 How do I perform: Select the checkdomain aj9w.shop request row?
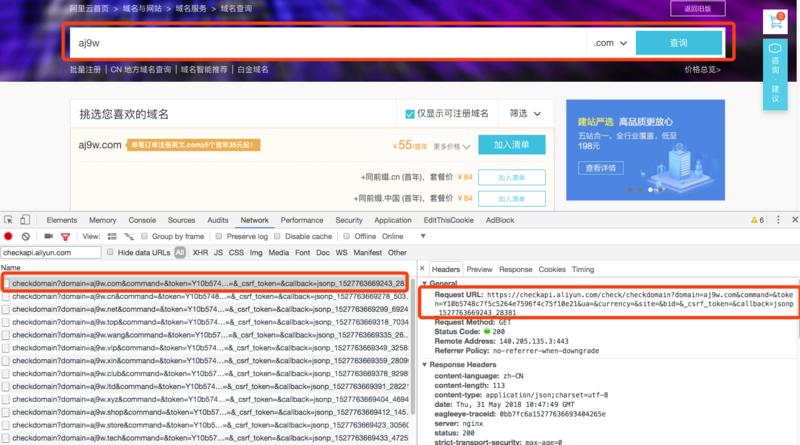pos(205,412)
